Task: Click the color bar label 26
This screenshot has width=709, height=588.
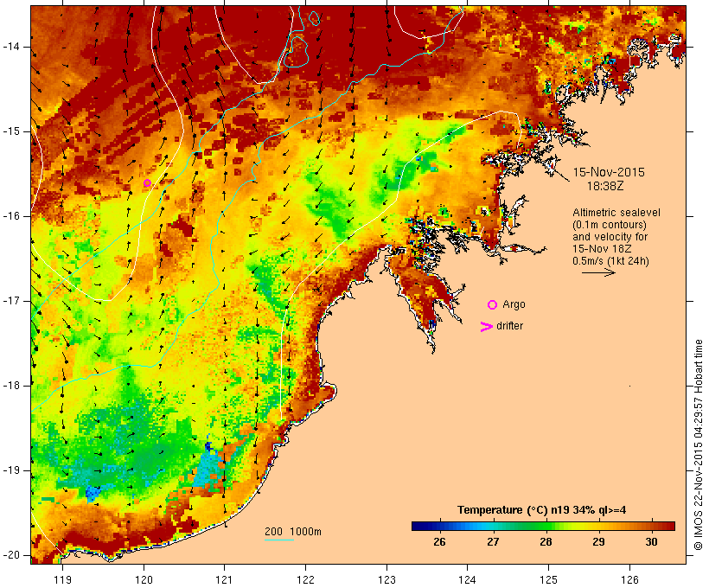Action: pos(439,541)
